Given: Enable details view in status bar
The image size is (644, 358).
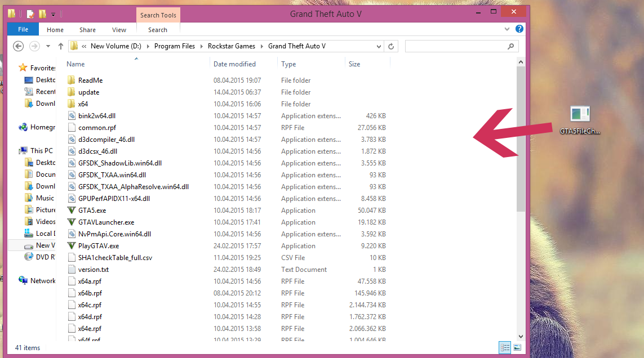Looking at the screenshot, I should coord(504,347).
